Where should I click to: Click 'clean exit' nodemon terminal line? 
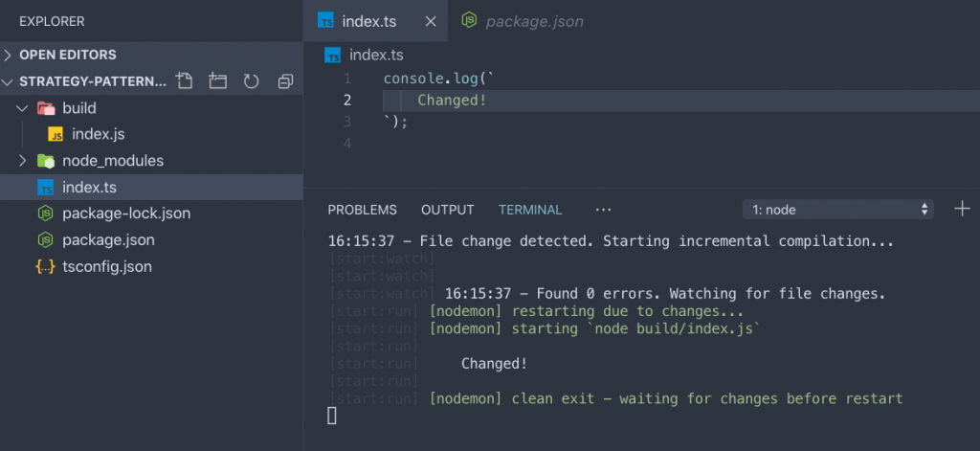pyautogui.click(x=666, y=398)
